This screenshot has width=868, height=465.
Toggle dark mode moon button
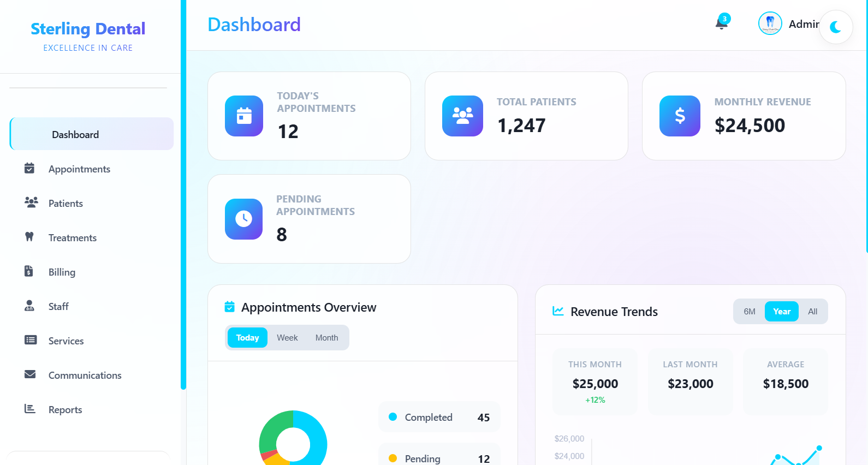pos(836,27)
